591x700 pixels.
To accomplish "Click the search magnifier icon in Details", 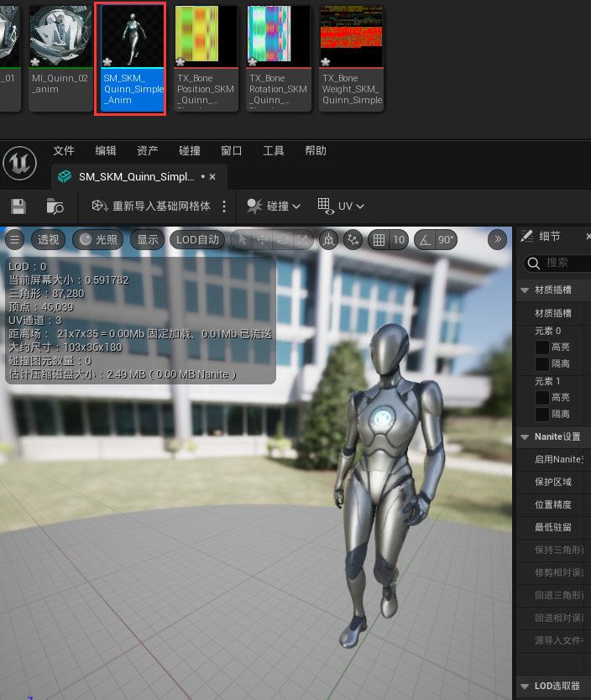I will coord(534,263).
